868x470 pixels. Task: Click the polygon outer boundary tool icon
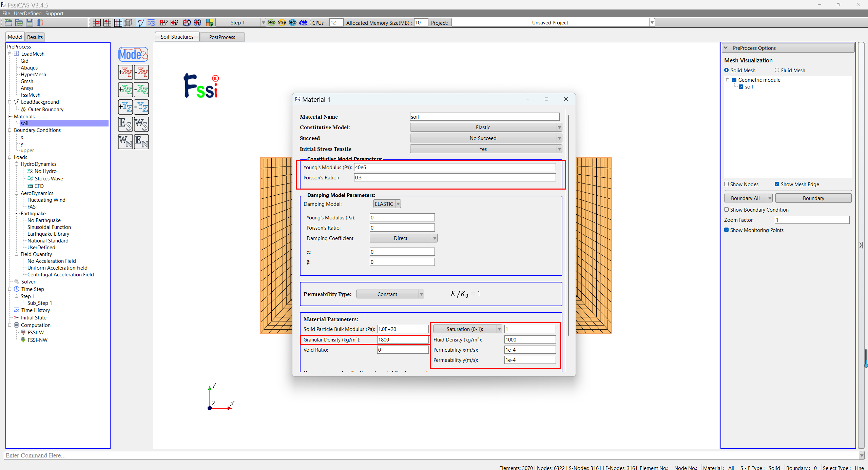[141, 23]
